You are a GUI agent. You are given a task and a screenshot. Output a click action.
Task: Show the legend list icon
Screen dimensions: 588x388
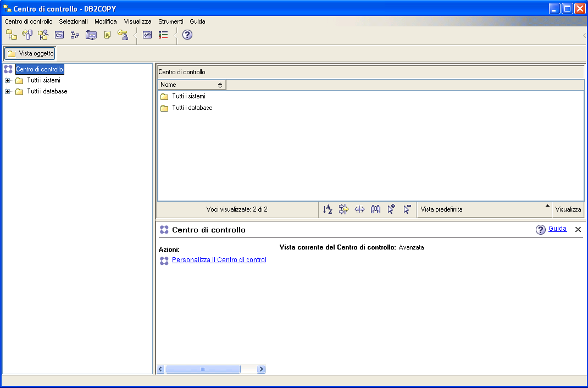163,35
